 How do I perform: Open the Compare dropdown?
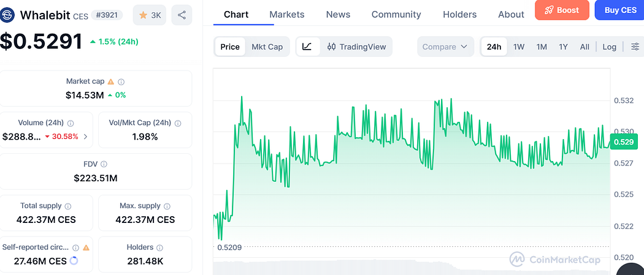point(445,47)
